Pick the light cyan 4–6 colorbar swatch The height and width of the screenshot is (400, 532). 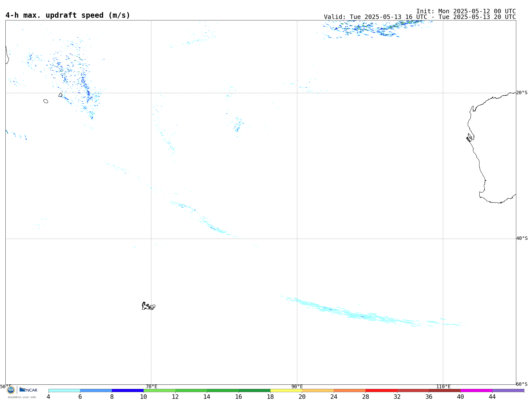64,391
